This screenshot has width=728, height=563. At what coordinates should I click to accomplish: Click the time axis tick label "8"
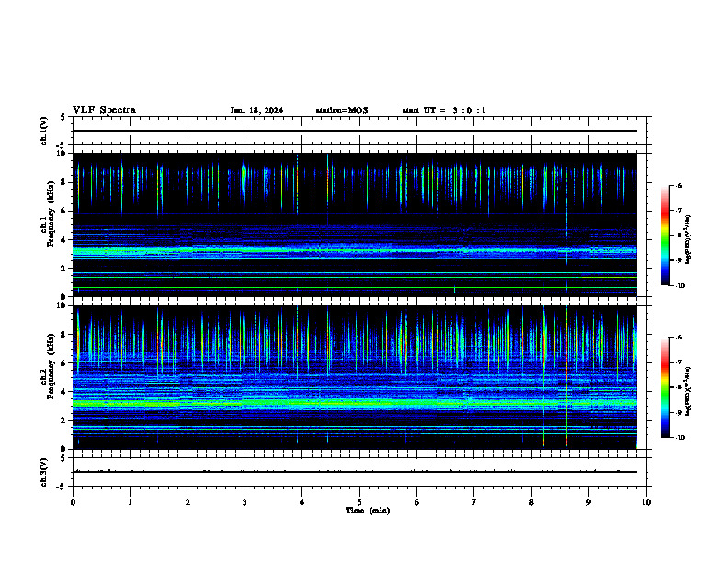click(531, 502)
